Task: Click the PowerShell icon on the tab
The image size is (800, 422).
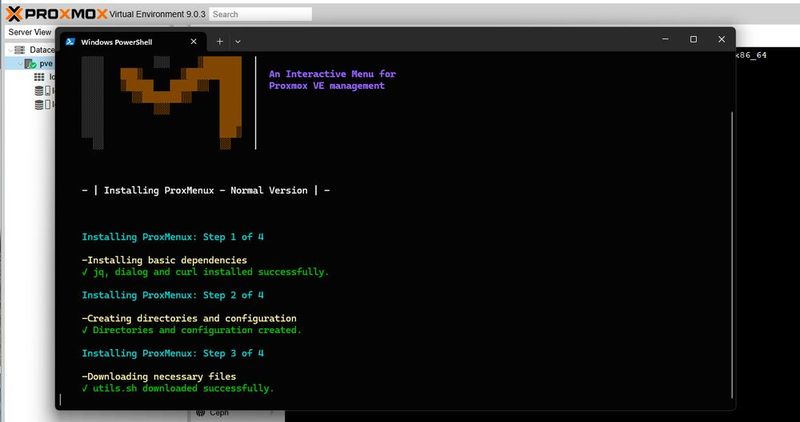Action: point(70,42)
